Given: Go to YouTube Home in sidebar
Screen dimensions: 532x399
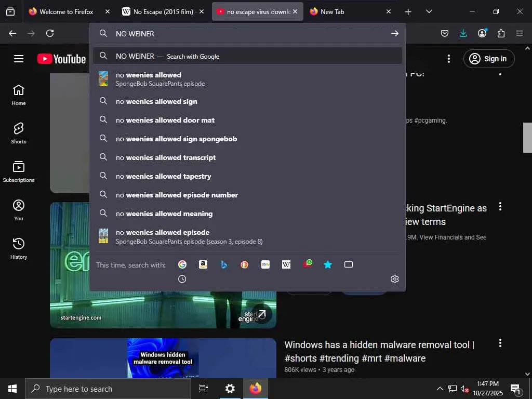Looking at the screenshot, I should tap(19, 96).
